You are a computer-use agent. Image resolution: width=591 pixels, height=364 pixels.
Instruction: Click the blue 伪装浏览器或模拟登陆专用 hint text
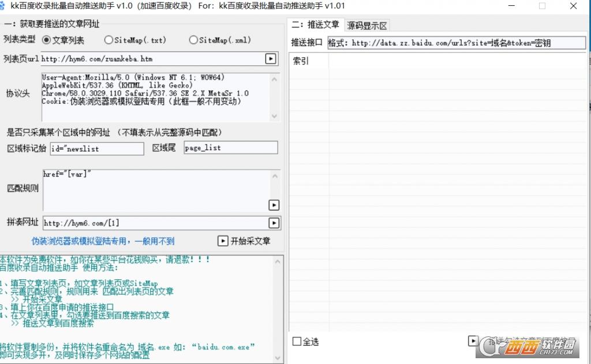[103, 241]
